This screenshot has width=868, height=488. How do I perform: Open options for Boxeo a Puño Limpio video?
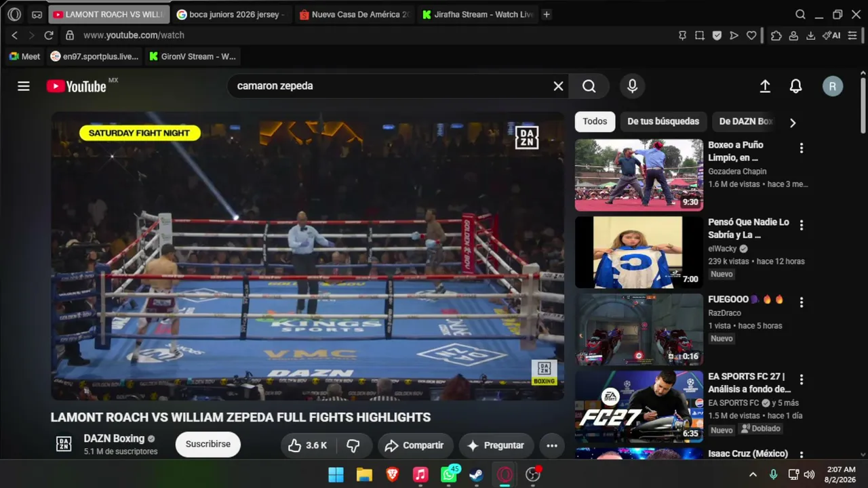pos(801,148)
